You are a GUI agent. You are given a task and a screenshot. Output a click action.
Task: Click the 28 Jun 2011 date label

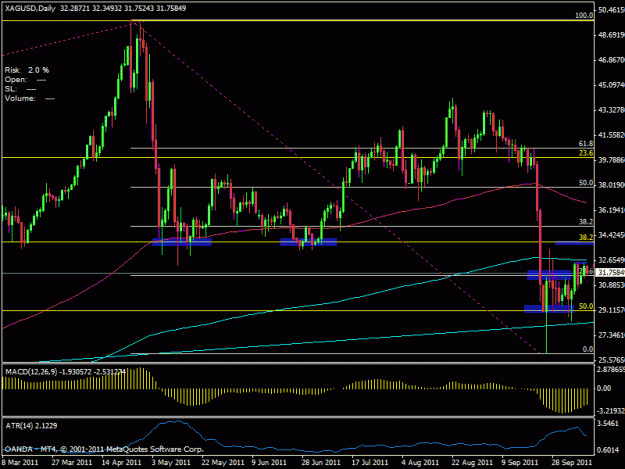tap(321, 463)
